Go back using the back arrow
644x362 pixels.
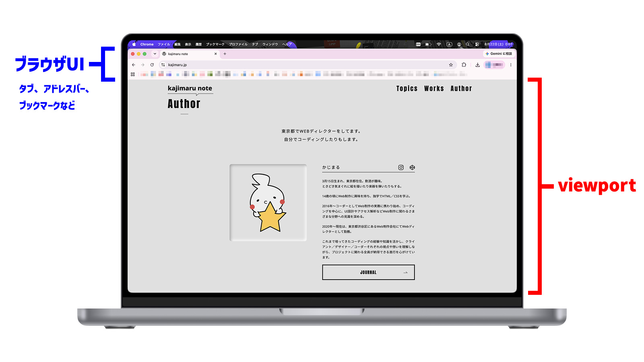(134, 65)
